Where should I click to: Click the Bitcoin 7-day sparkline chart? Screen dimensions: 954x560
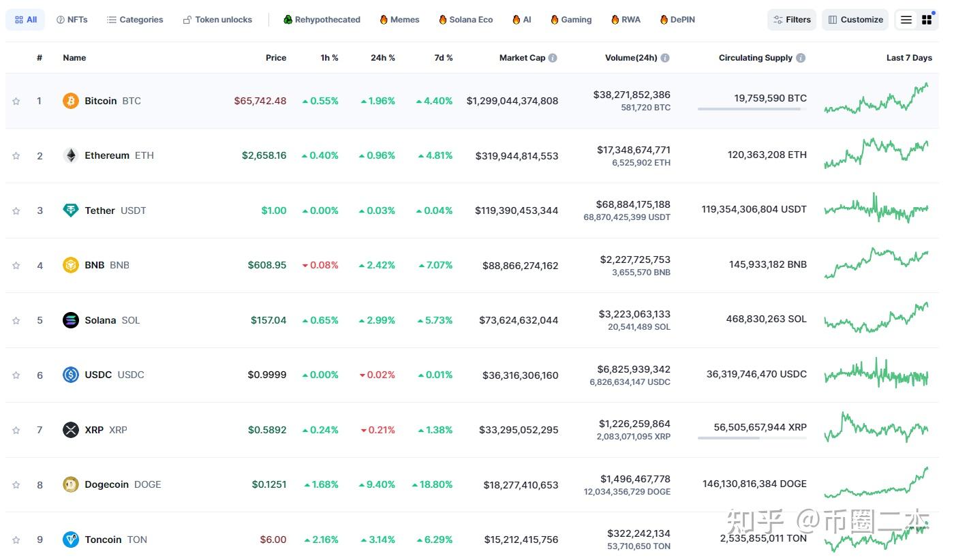[876, 100]
